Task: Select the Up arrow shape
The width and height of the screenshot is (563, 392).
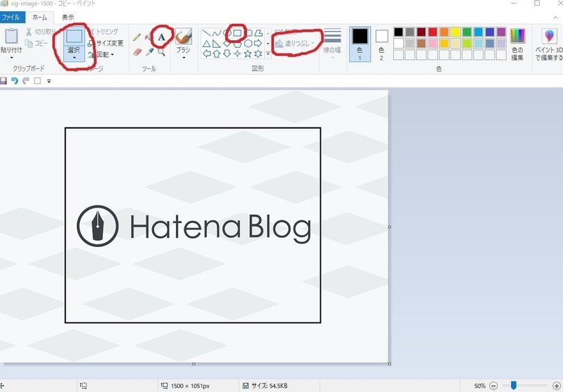Action: click(x=217, y=54)
